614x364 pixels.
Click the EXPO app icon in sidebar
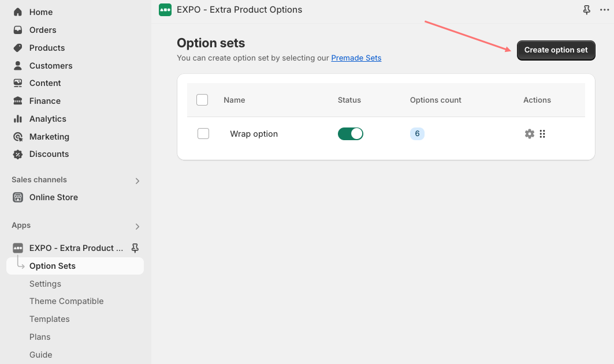[18, 248]
